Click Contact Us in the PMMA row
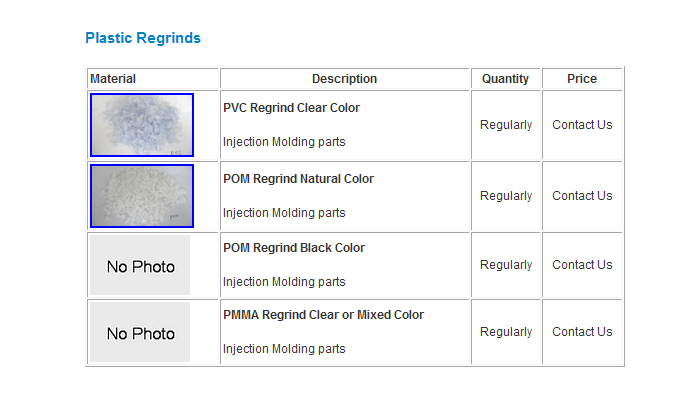 click(582, 332)
